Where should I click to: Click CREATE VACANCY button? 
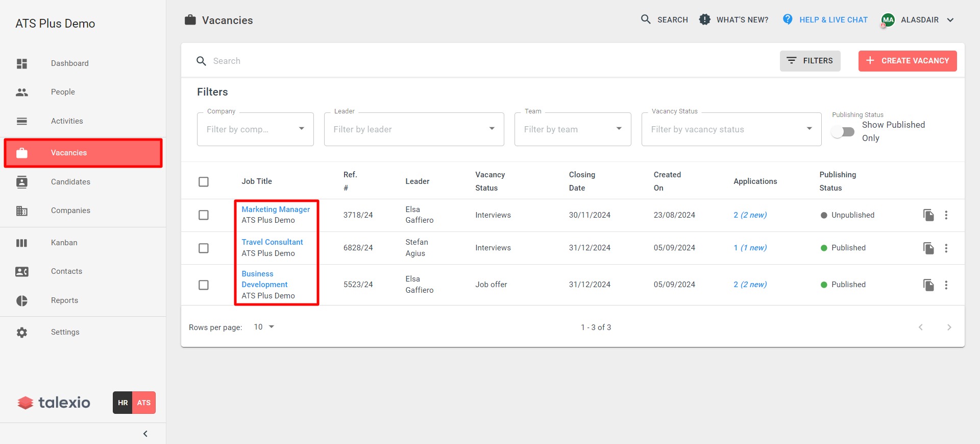point(908,61)
